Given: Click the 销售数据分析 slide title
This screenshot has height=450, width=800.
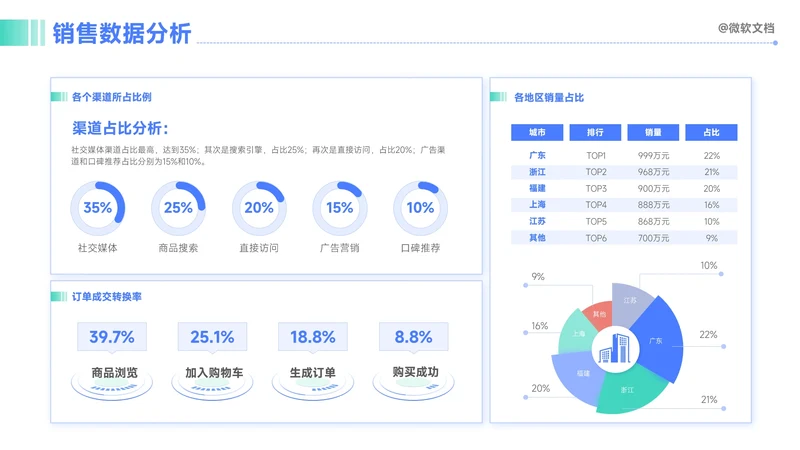Looking at the screenshot, I should [122, 33].
